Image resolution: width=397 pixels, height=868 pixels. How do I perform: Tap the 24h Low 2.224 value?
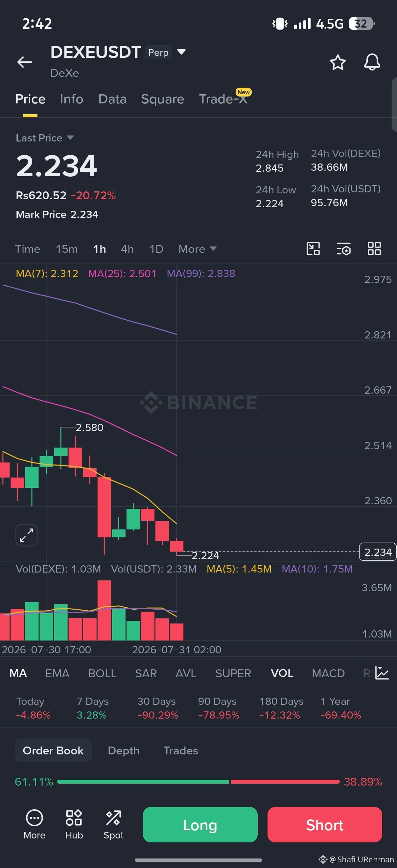(269, 203)
